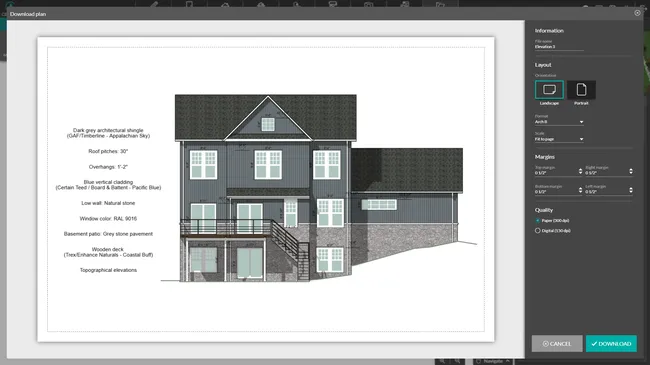Click into the Right margin value field
The width and height of the screenshot is (650, 365).
606,173
